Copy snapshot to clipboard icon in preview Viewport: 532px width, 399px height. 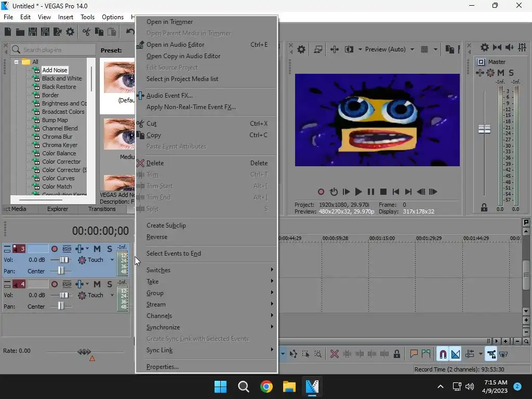point(449,49)
